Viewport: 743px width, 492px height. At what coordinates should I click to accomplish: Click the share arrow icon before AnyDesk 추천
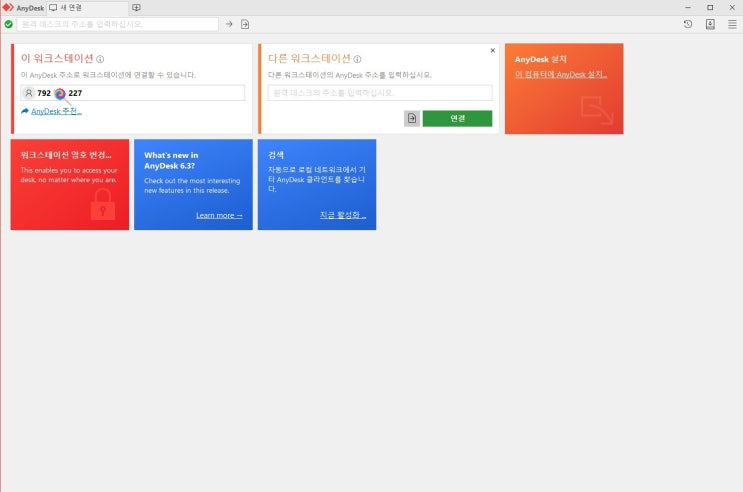coord(25,111)
